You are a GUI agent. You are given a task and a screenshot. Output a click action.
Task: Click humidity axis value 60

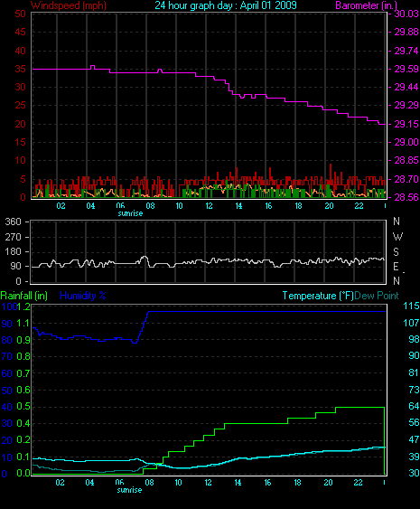click(x=7, y=373)
